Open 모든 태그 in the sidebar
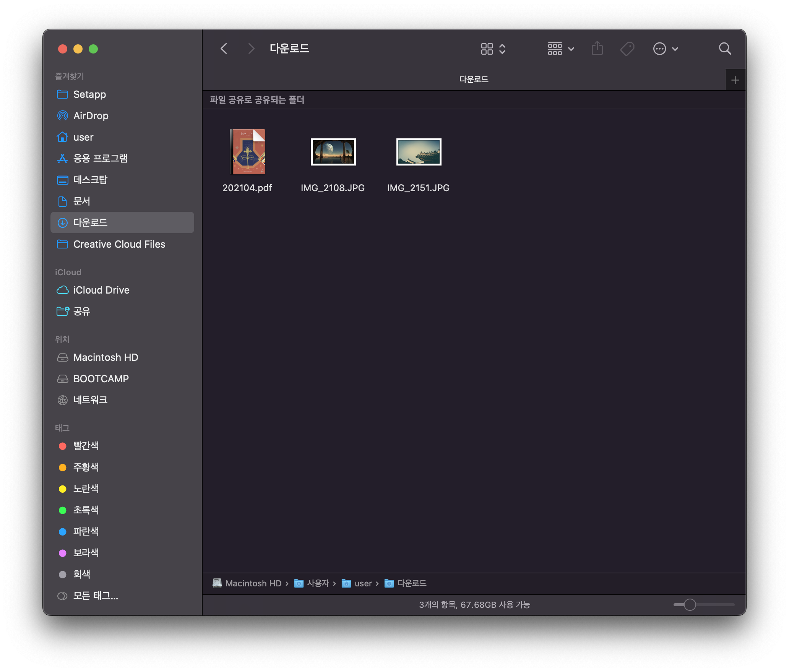Viewport: 789px width, 672px height. coord(95,596)
